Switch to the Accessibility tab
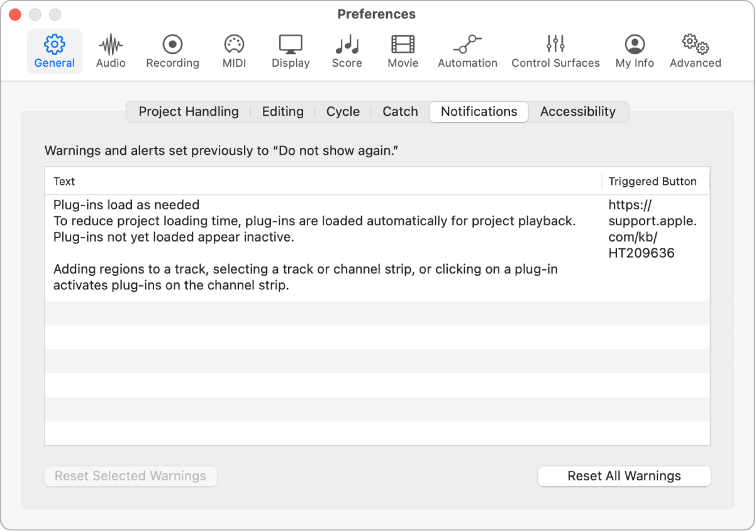Screen dimensions: 756x532 tap(577, 111)
